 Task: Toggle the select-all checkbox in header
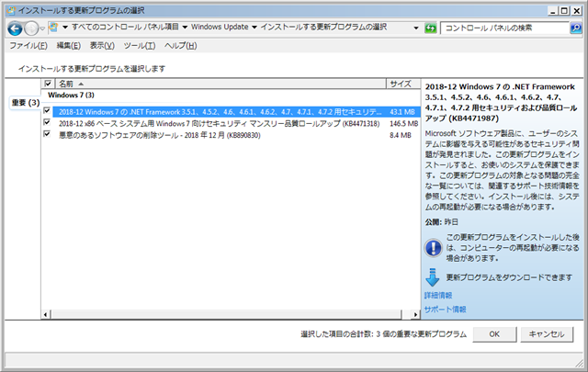click(x=48, y=84)
